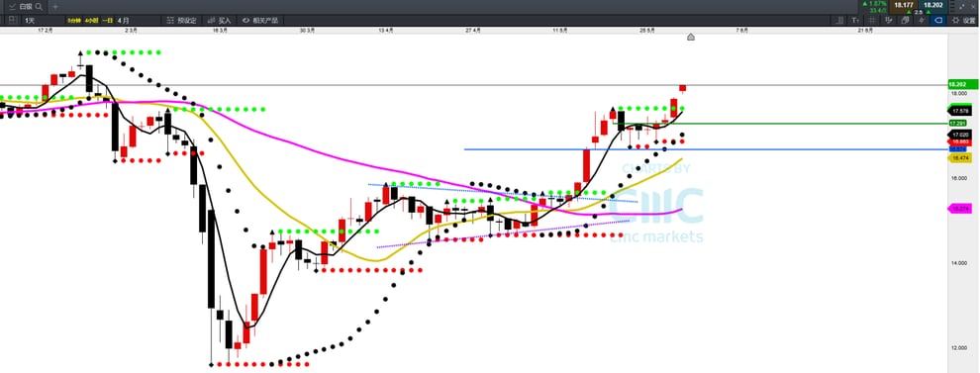
Task: Switch to the 4小时 interval
Action: [x=91, y=20]
